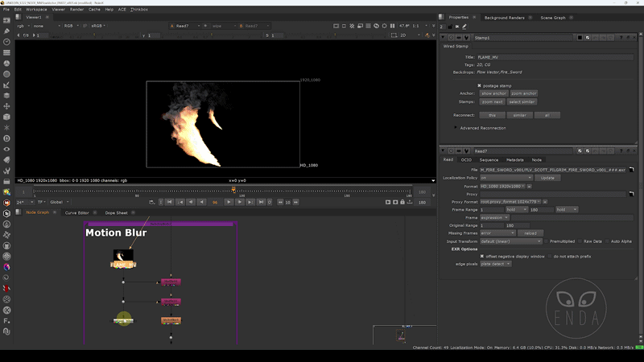The width and height of the screenshot is (644, 362).
Task: Open the Format HD_1080 dropdown
Action: pos(503,187)
